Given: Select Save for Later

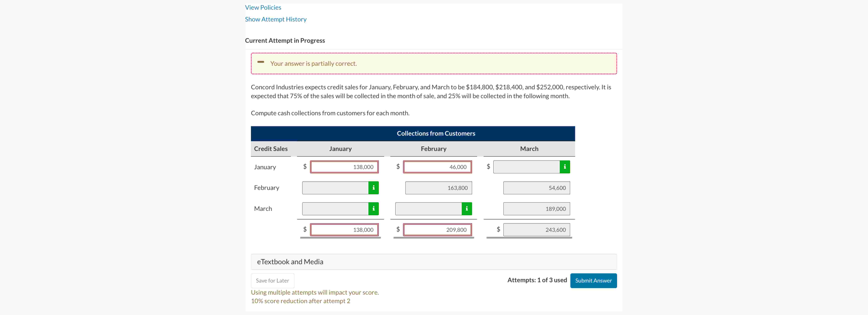Looking at the screenshot, I should click(272, 280).
